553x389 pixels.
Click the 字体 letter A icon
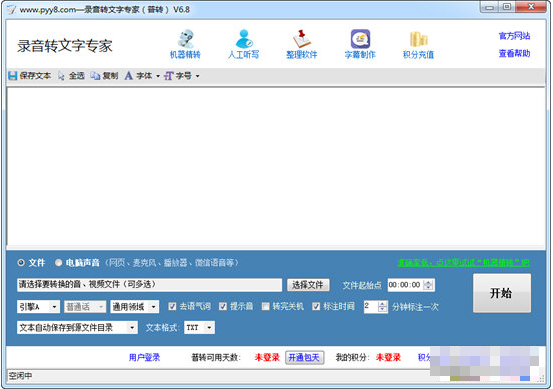tap(129, 76)
